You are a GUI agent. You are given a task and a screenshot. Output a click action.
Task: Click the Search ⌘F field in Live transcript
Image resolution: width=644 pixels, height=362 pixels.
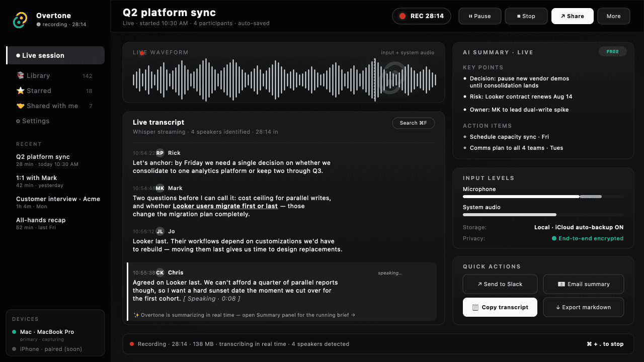coord(413,123)
